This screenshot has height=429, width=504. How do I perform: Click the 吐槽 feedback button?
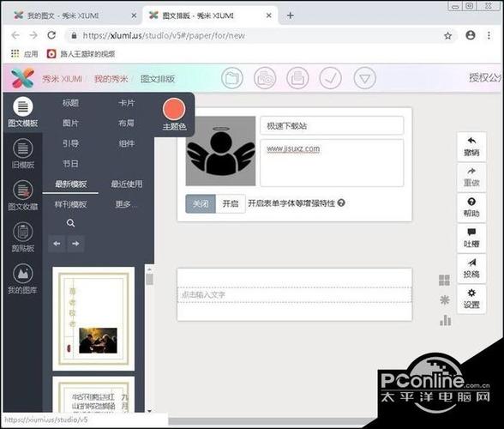[x=471, y=239]
